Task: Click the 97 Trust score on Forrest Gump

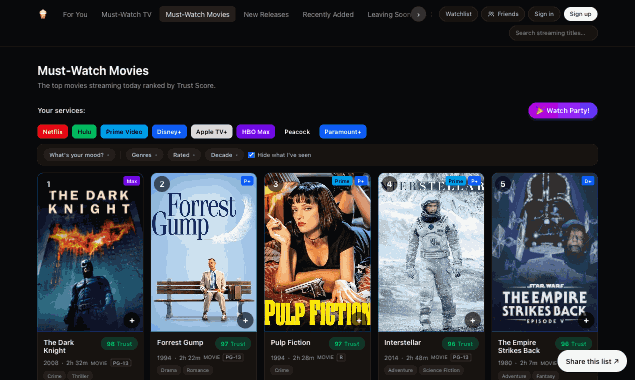Action: click(233, 344)
